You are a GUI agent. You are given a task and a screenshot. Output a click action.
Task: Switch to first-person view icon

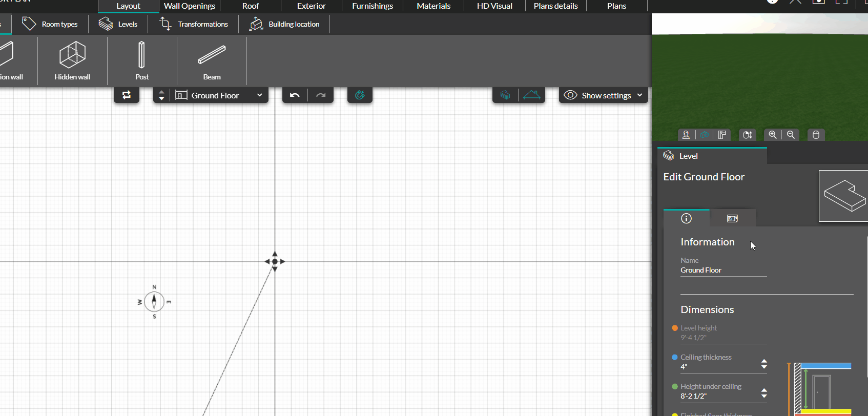click(x=686, y=135)
